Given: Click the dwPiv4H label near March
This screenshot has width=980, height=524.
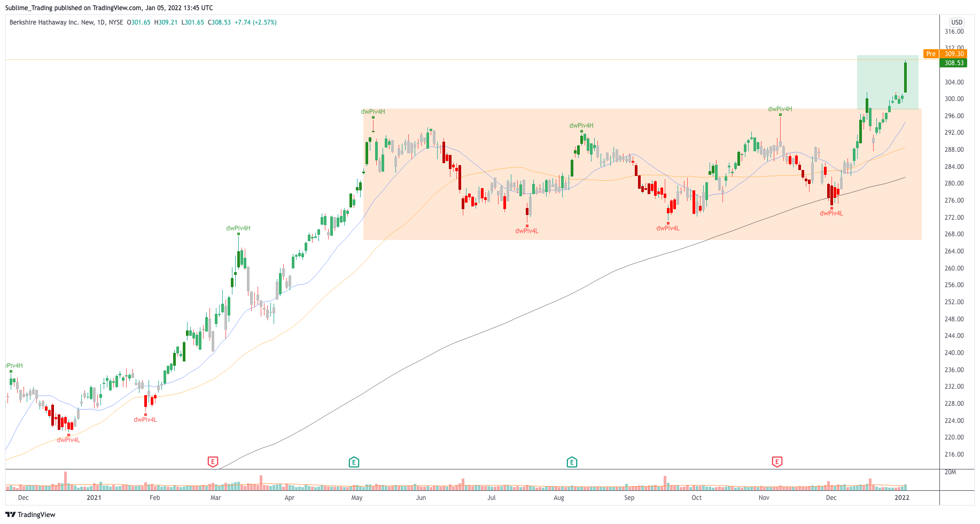Looking at the screenshot, I should pos(238,228).
